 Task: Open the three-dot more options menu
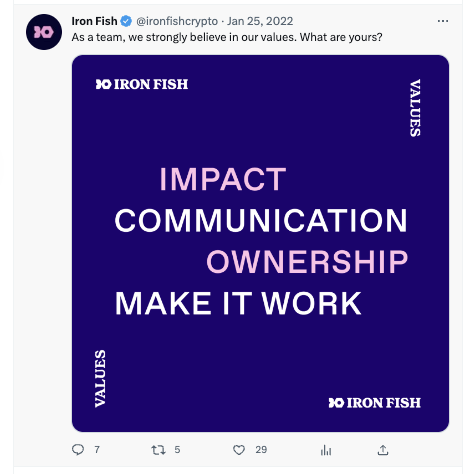tap(443, 21)
